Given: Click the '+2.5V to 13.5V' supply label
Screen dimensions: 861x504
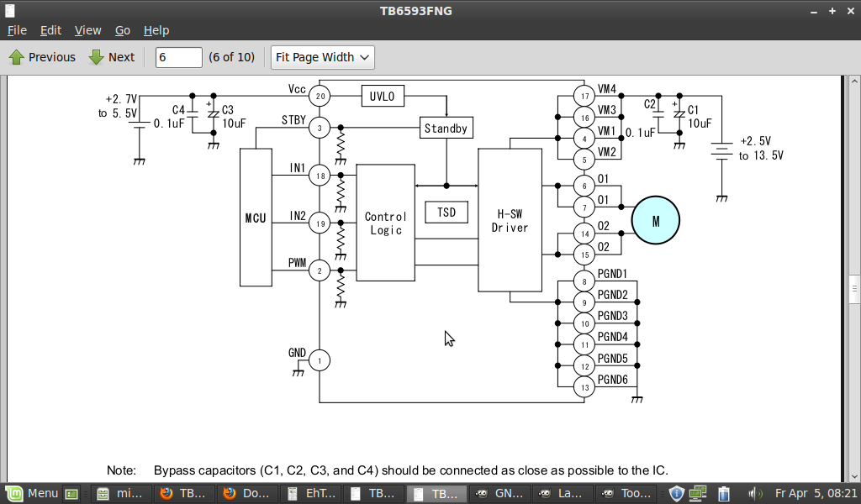Looking at the screenshot, I should [761, 148].
